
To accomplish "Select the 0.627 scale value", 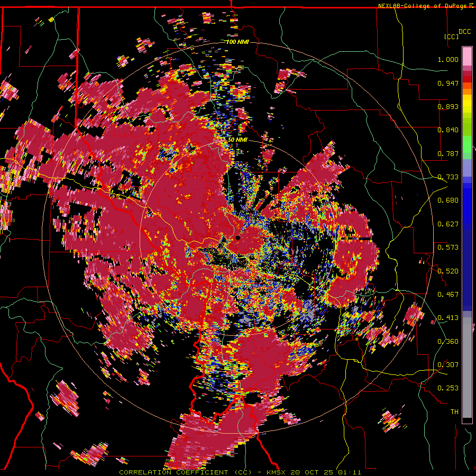I will 448,224.
